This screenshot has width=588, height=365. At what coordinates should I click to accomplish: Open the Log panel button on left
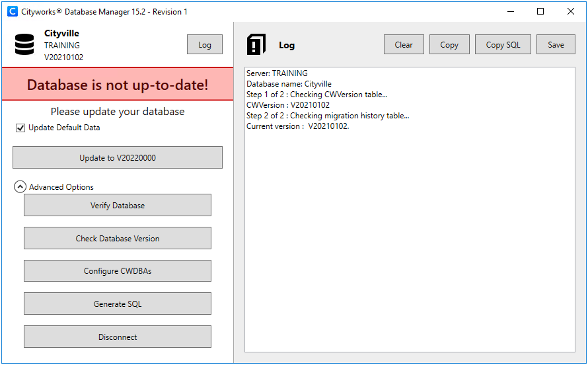pyautogui.click(x=205, y=45)
